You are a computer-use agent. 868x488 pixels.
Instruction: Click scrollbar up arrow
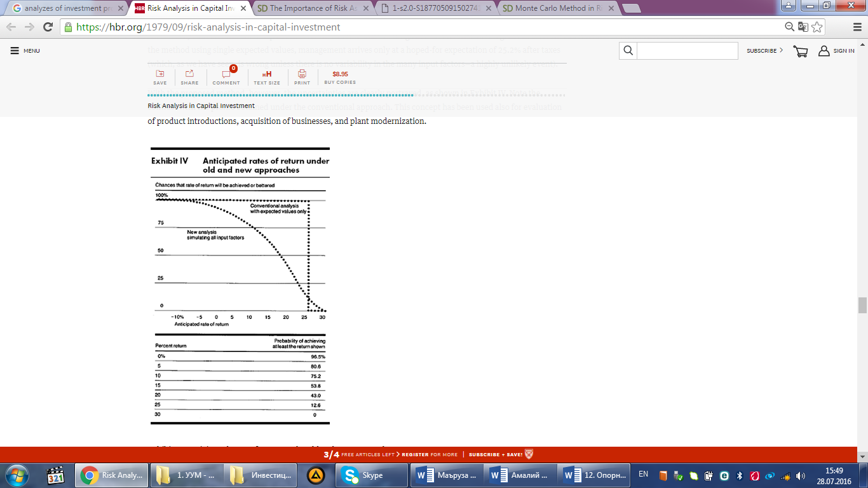pos(862,44)
